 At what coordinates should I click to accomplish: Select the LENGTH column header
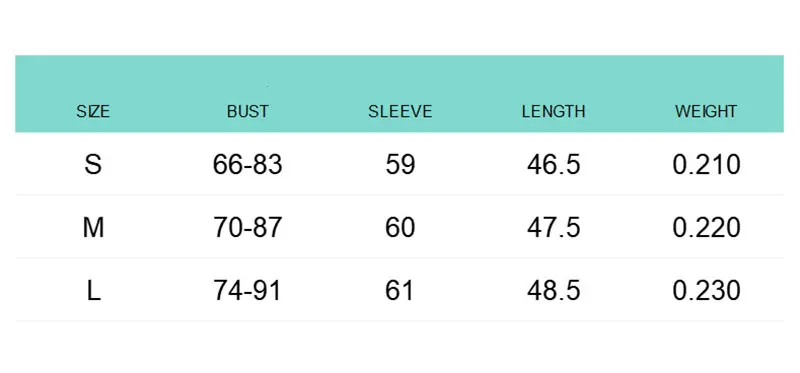[553, 111]
